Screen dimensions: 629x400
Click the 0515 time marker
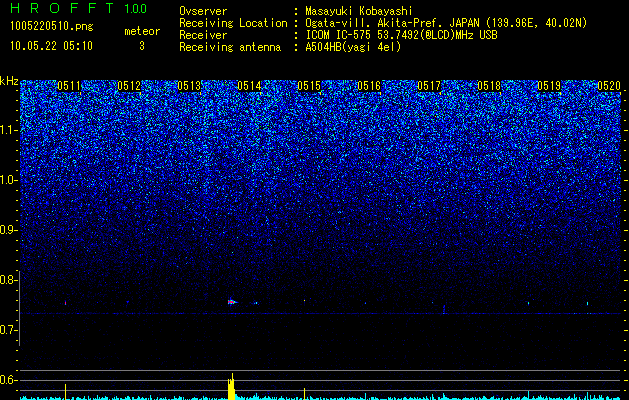pyautogui.click(x=309, y=86)
